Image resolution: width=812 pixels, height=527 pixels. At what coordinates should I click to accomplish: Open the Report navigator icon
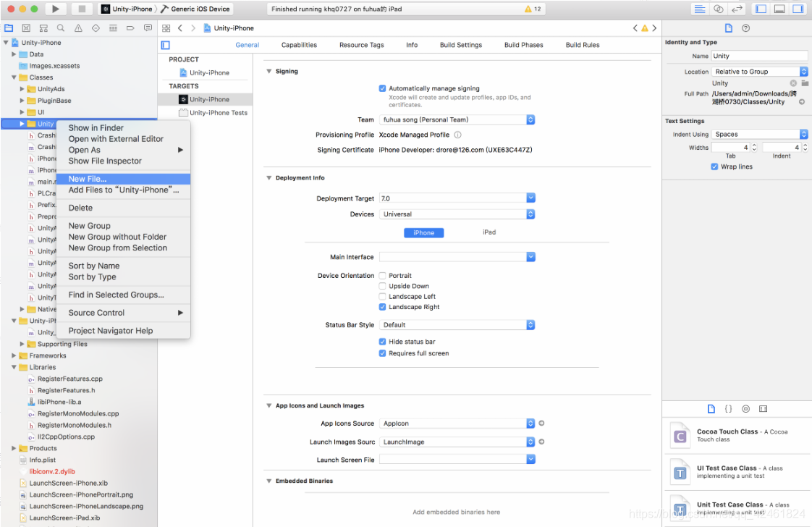point(148,28)
